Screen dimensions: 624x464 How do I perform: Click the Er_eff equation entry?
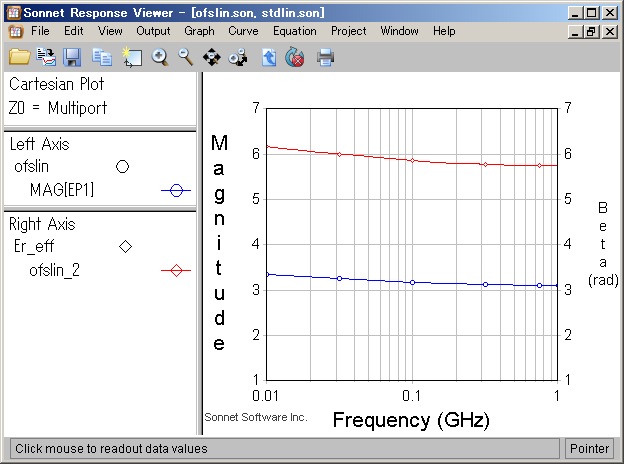[x=34, y=247]
